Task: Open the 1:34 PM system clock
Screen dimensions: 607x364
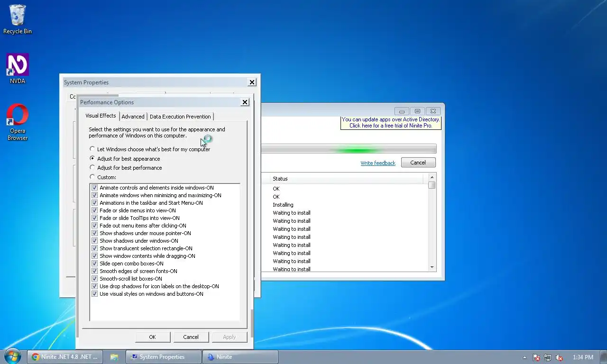Action: coord(583,357)
